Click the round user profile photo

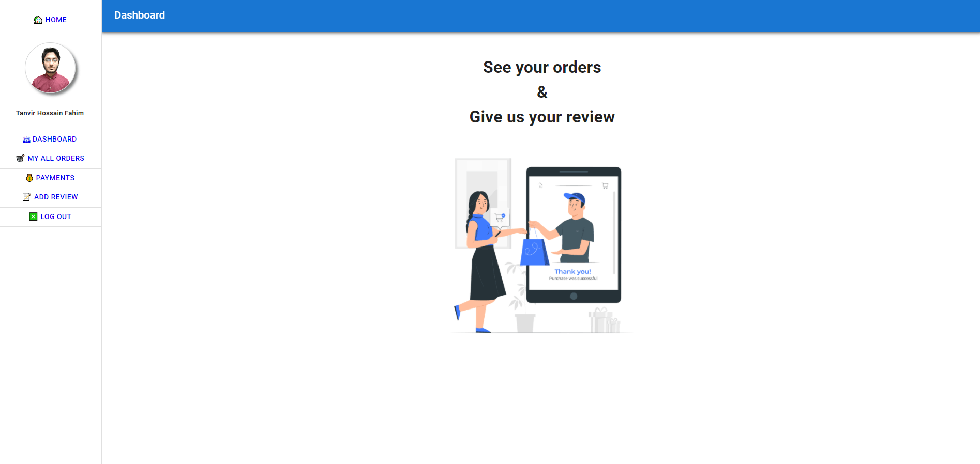[51, 68]
